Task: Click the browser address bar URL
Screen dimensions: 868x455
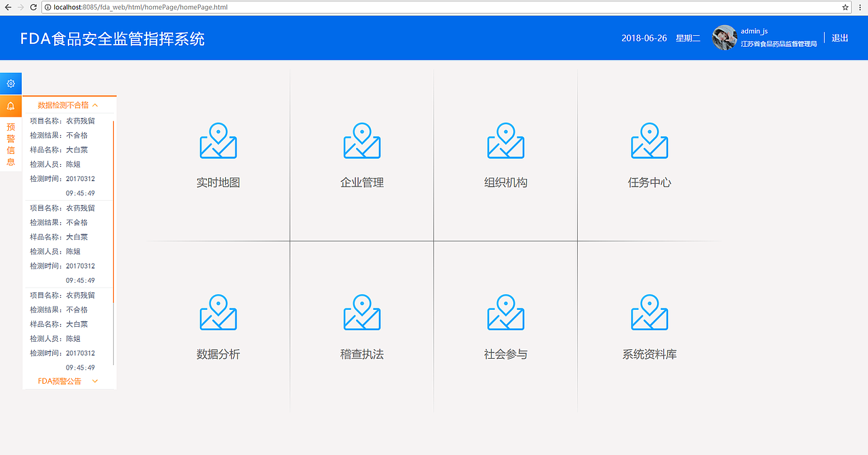Action: point(136,8)
